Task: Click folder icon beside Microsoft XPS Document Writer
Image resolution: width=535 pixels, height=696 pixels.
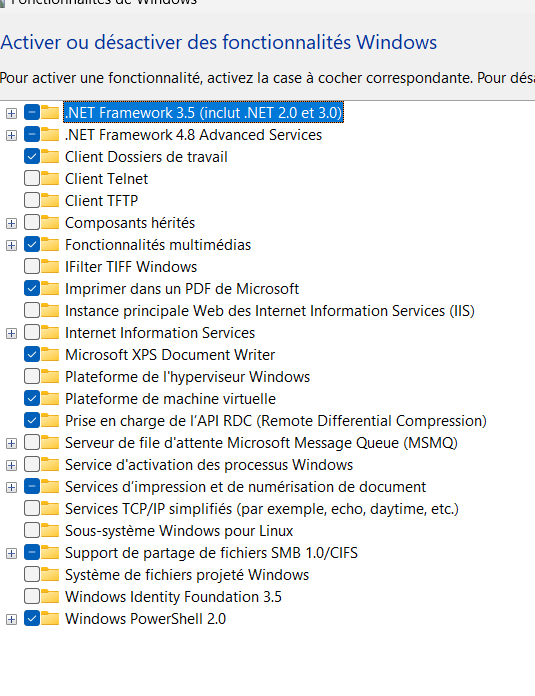Action: pyautogui.click(x=50, y=355)
